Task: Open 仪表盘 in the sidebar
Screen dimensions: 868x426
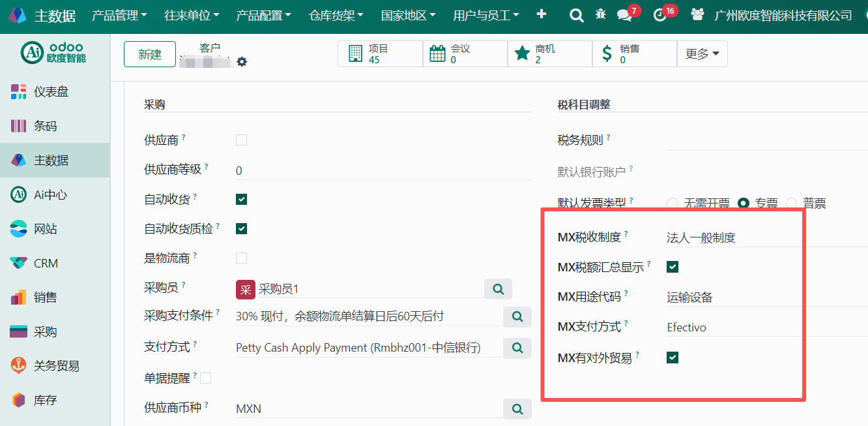Action: pyautogui.click(x=55, y=92)
